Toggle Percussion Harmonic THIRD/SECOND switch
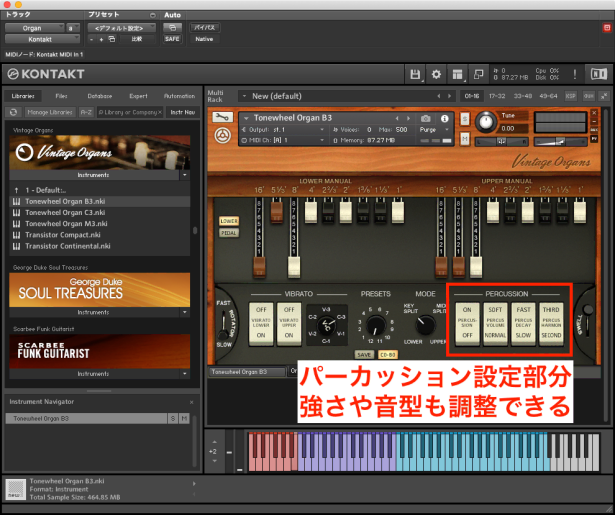Image resolution: width=615 pixels, height=515 pixels. pos(551,323)
